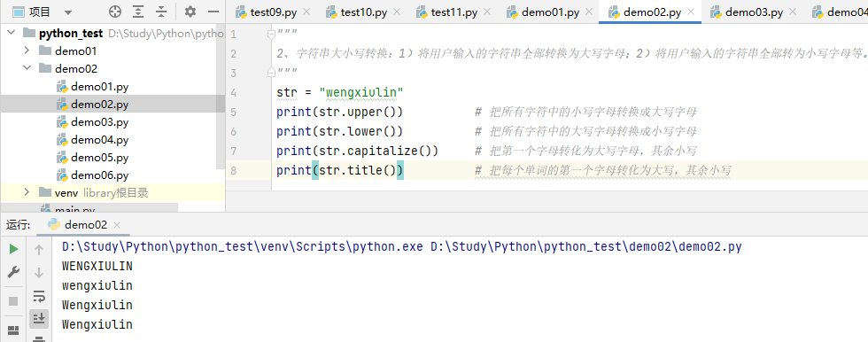This screenshot has height=342, width=868.
Task: Click the python.exe command path line
Action: pyautogui.click(x=402, y=247)
